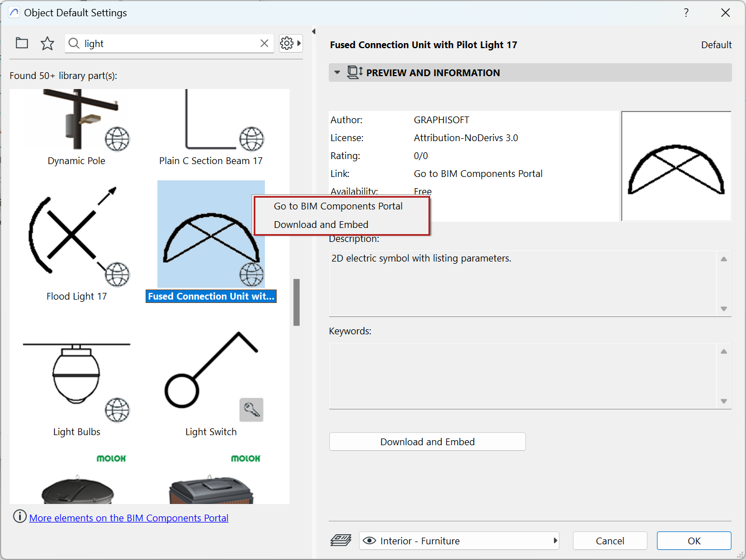The width and height of the screenshot is (746, 560).
Task: Toggle the layer visibility eye icon
Action: pos(369,540)
